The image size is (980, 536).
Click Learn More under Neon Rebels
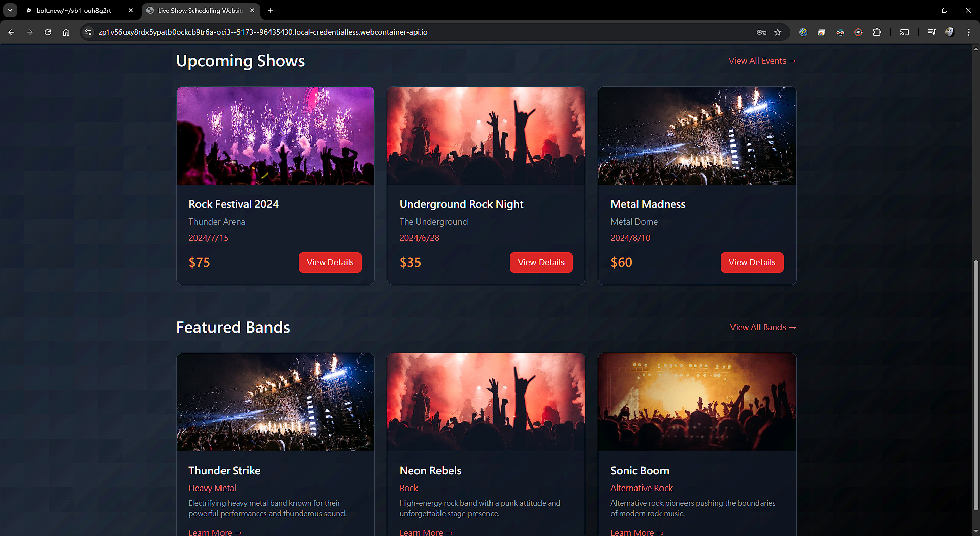(x=426, y=532)
